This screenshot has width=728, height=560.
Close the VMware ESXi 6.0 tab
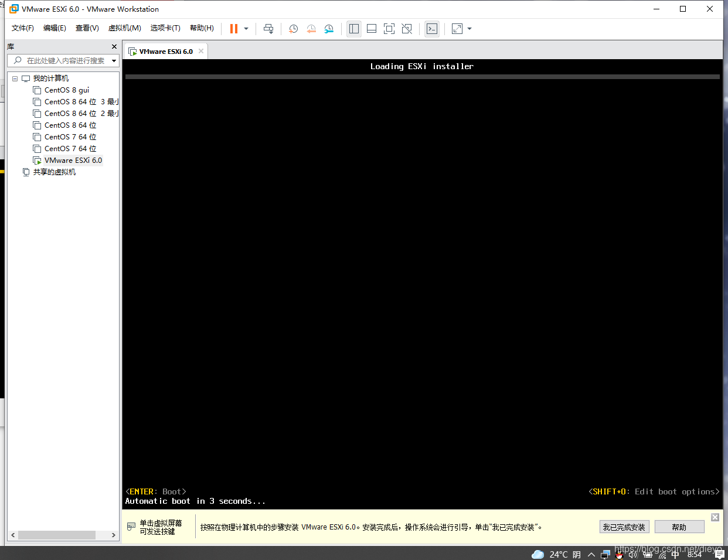201,51
